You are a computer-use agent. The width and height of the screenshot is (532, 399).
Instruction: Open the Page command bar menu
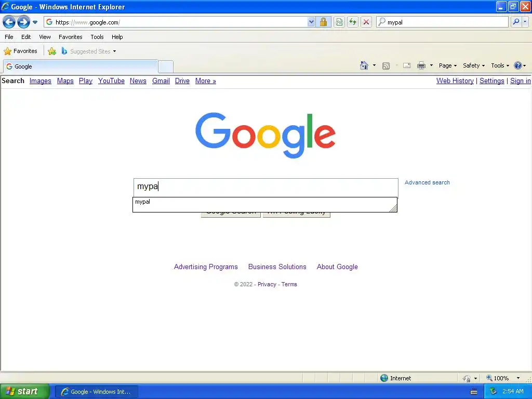click(x=448, y=65)
